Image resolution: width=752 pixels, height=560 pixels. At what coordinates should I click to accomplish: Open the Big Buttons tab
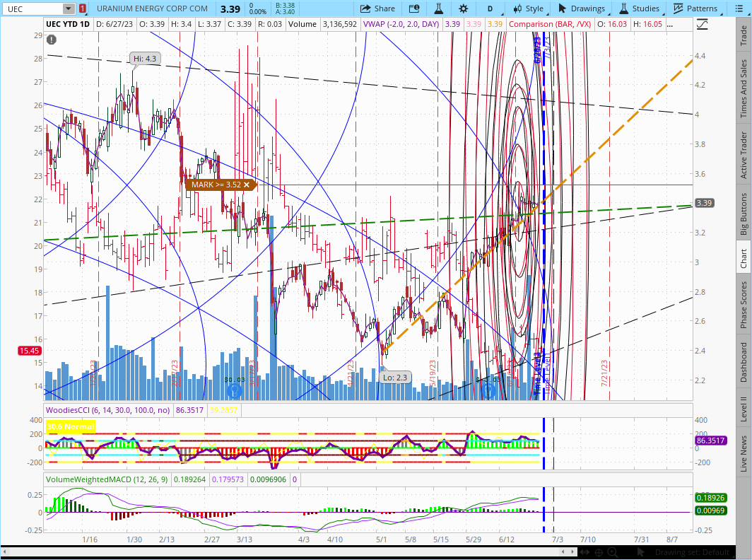[744, 214]
